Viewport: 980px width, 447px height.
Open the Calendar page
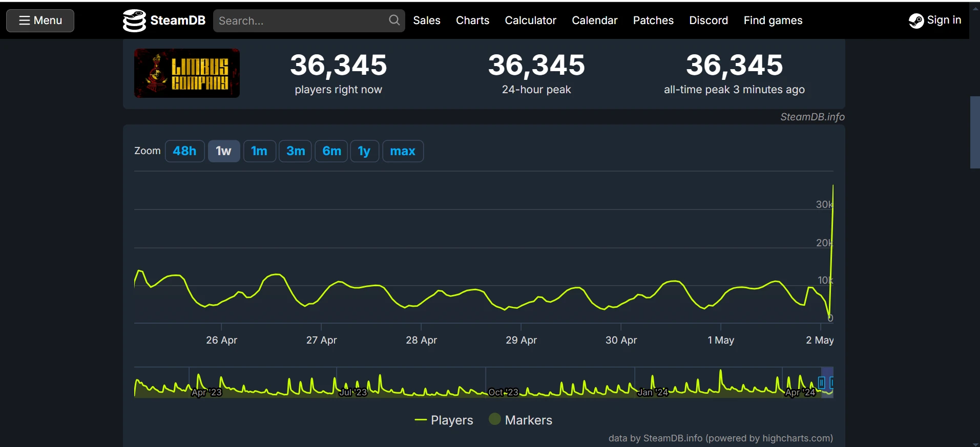click(594, 20)
